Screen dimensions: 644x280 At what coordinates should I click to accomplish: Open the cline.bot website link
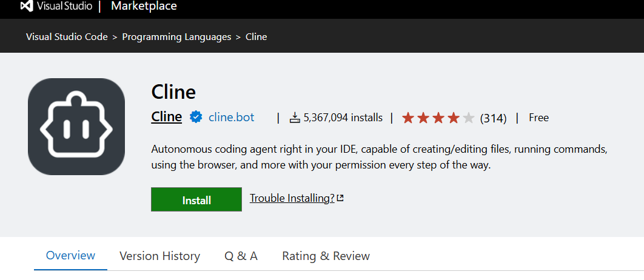(231, 118)
